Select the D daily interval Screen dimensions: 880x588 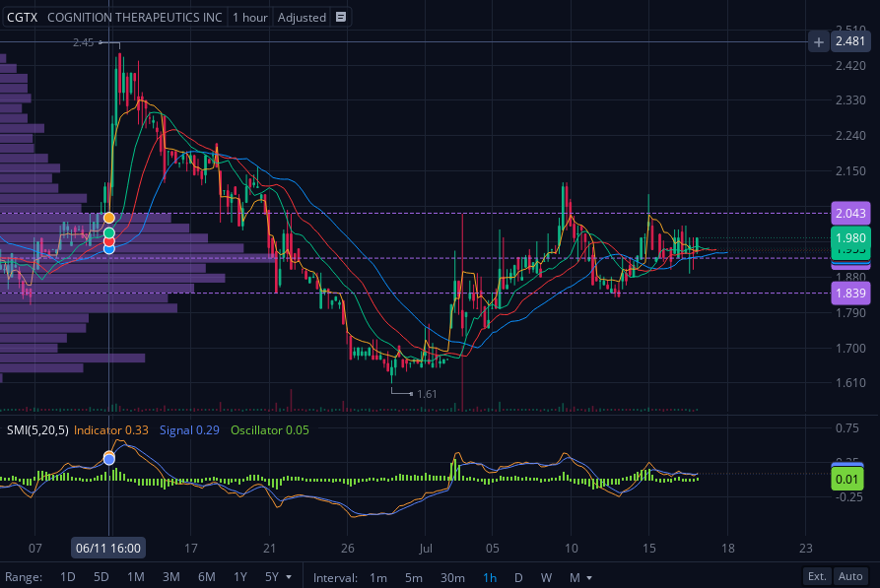click(x=518, y=577)
